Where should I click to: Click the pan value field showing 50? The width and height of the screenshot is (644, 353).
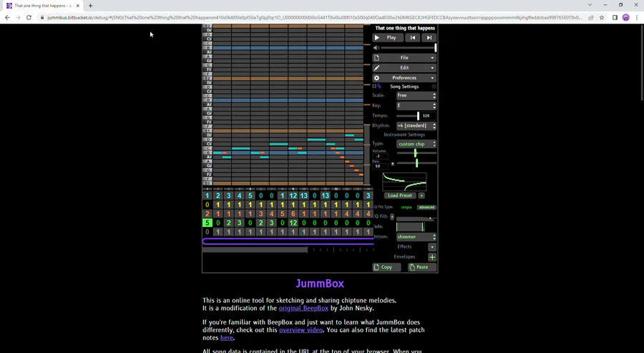pyautogui.click(x=380, y=166)
